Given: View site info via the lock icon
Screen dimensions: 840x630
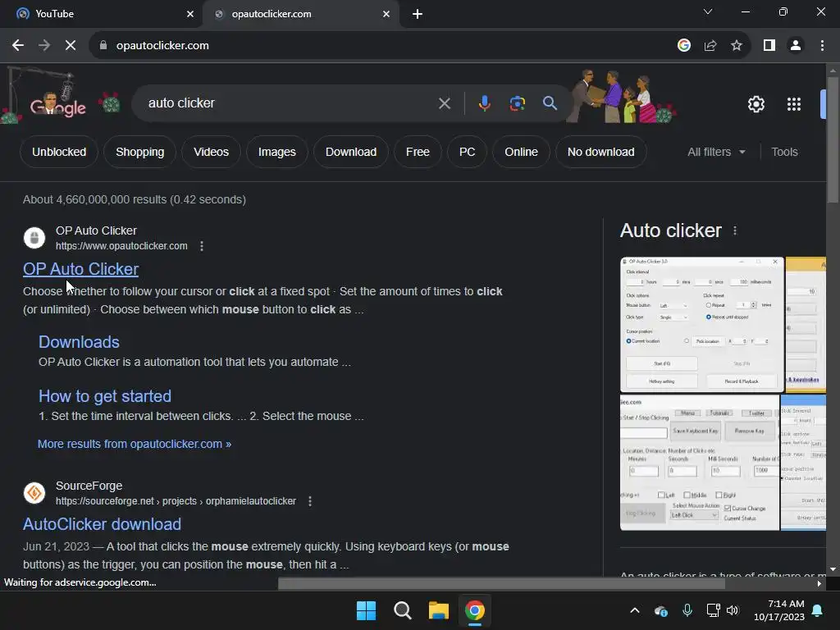Looking at the screenshot, I should point(103,46).
